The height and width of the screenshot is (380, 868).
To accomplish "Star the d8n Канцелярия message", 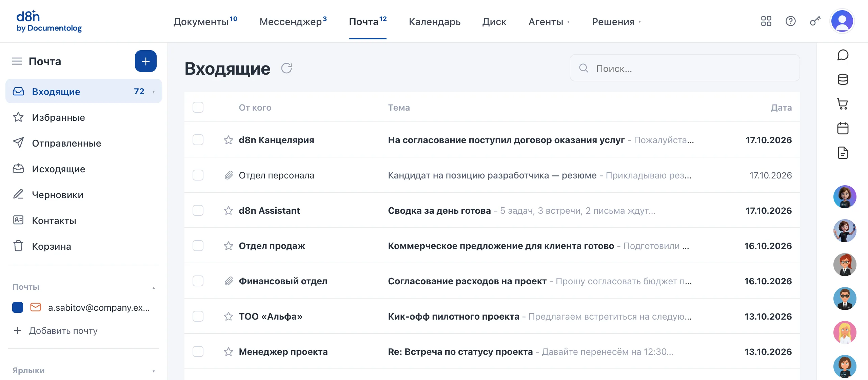I will pyautogui.click(x=229, y=140).
